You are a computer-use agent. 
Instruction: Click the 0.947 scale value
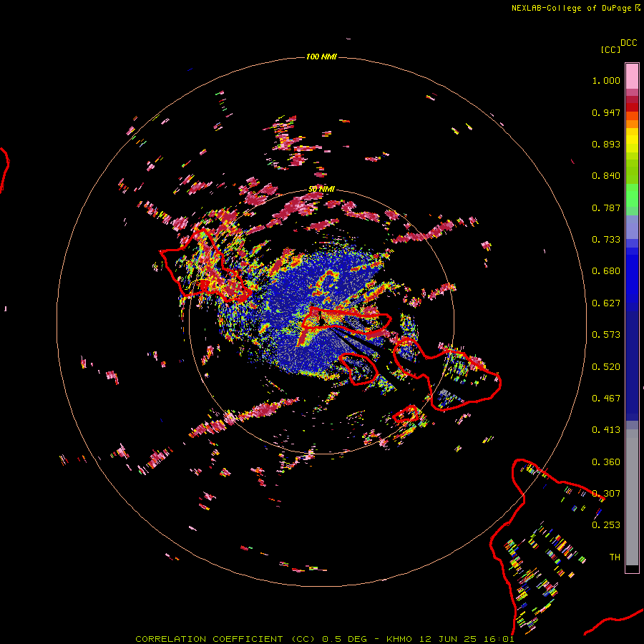(606, 112)
